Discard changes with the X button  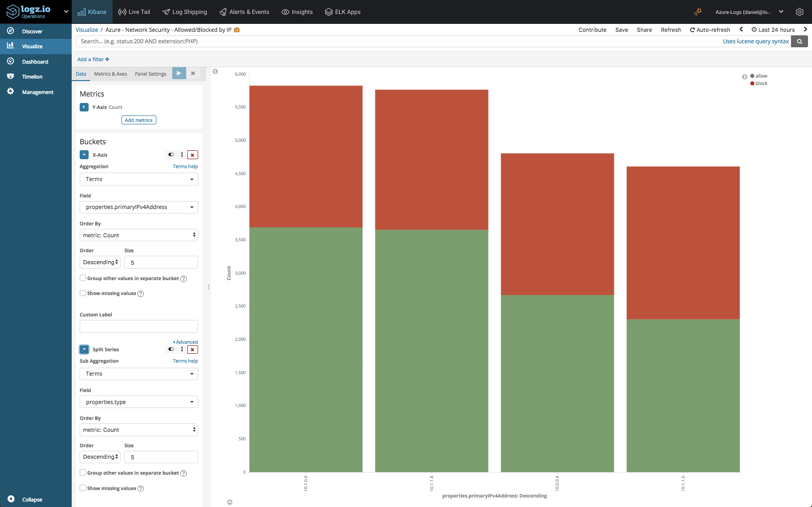coord(193,73)
